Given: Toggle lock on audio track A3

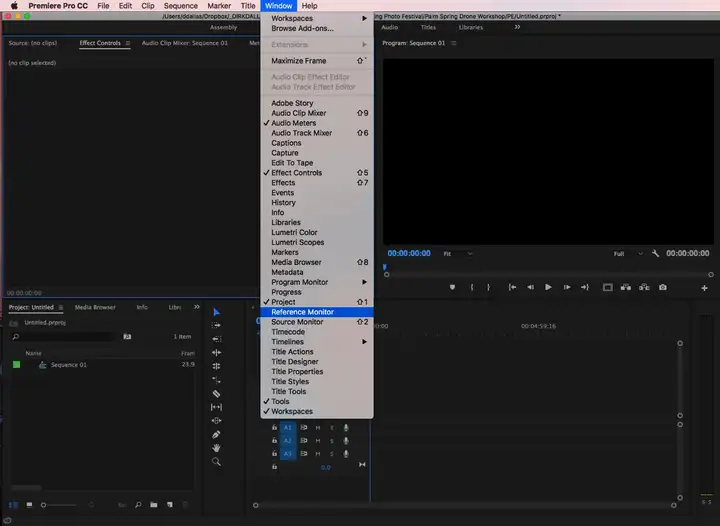Looking at the screenshot, I should 274,453.
